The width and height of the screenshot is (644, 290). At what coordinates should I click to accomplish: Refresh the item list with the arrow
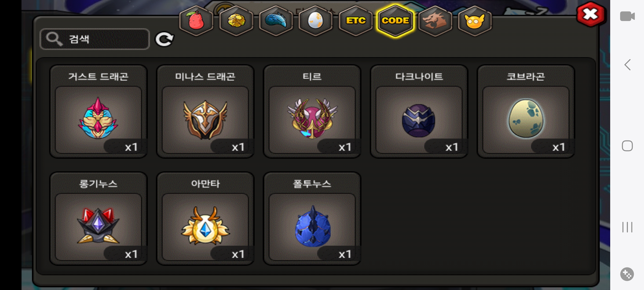pyautogui.click(x=164, y=39)
